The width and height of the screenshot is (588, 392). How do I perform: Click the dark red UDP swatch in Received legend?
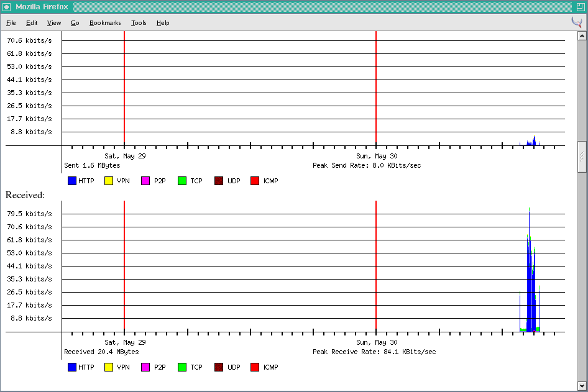click(219, 367)
